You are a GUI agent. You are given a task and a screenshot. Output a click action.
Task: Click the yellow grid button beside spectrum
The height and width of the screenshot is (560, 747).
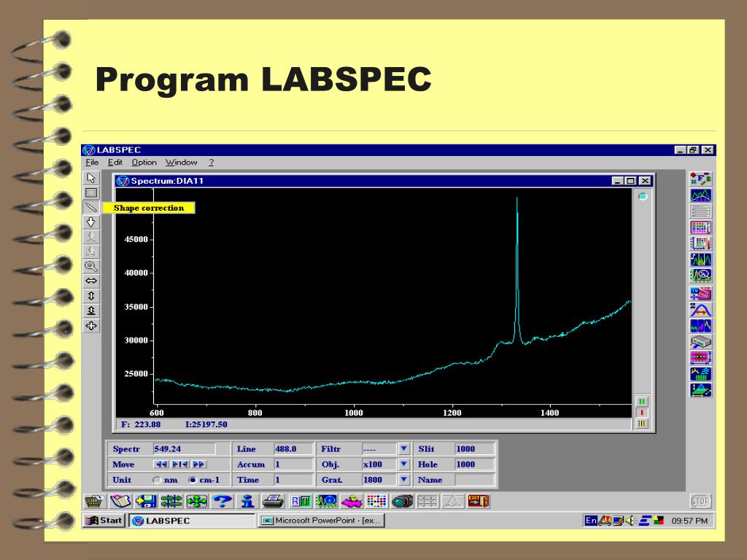[642, 424]
